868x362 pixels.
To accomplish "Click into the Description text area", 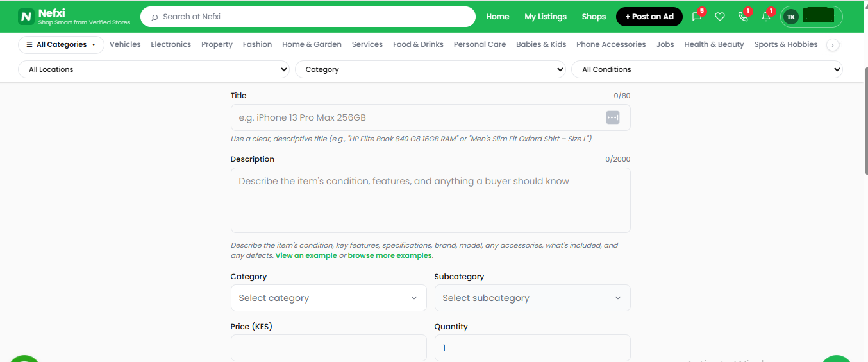I will tap(430, 200).
